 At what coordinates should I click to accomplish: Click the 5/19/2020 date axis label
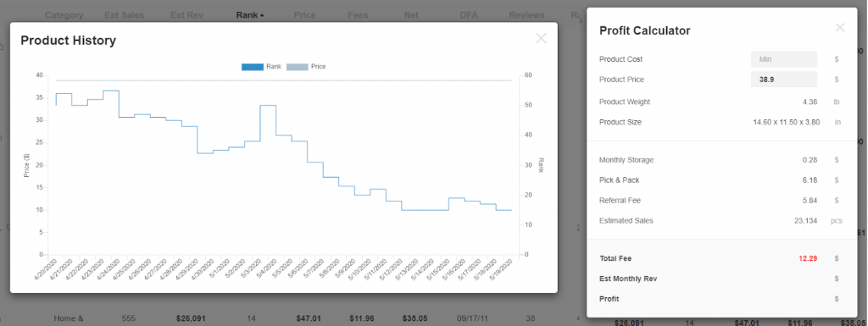tap(502, 270)
